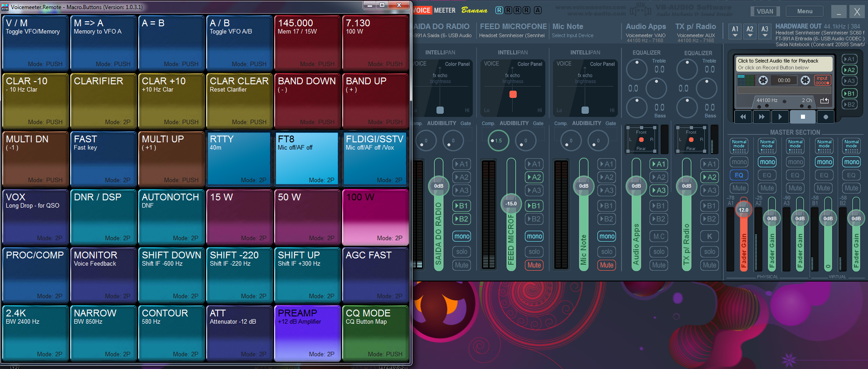This screenshot has height=369, width=868.
Task: Route FEED MICROFONE strip to B1
Action: click(x=534, y=206)
